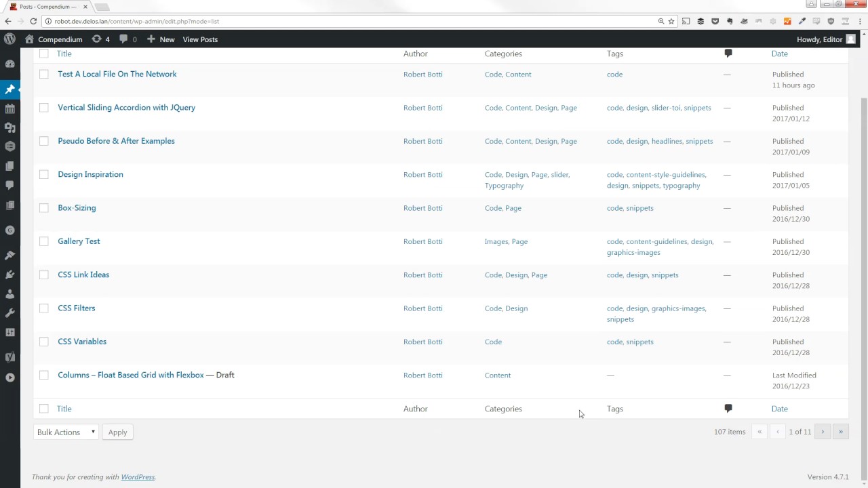Toggle select-all checkbox in the footer row
This screenshot has width=868, height=488.
(44, 409)
